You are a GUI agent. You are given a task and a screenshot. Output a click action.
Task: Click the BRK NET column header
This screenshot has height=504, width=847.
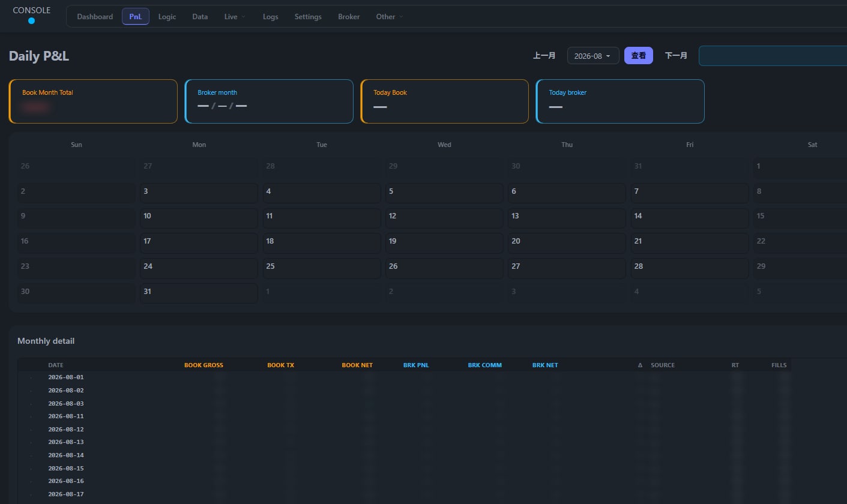click(x=545, y=365)
